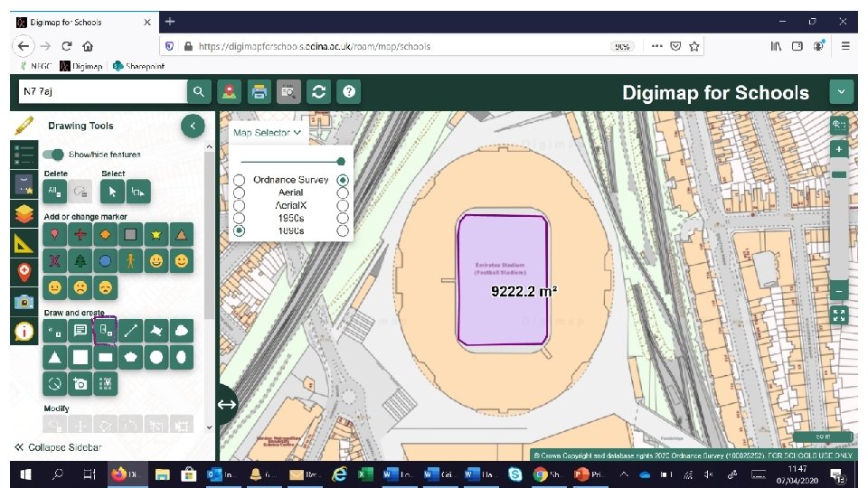
Task: Pick the text label drawing tool
Action: (80, 331)
